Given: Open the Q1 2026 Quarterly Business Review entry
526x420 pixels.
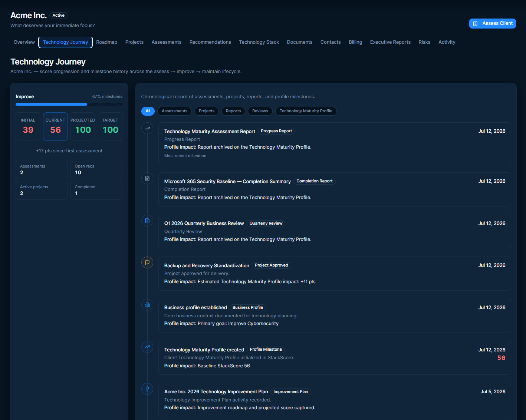Looking at the screenshot, I should pyautogui.click(x=335, y=231).
